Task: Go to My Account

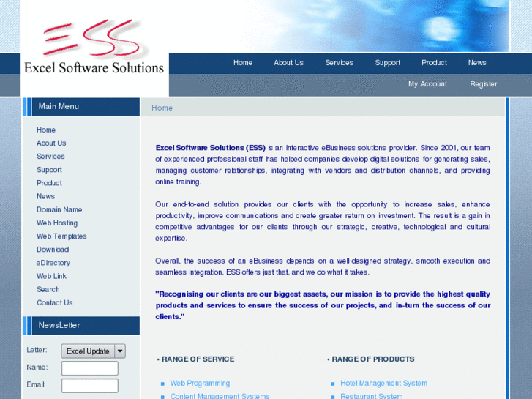Action: click(427, 84)
